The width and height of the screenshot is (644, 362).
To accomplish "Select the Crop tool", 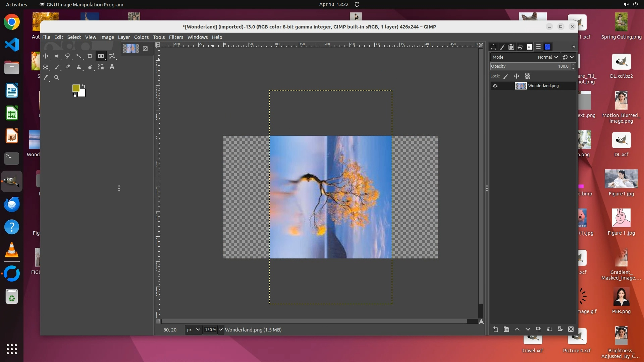I will point(90,56).
